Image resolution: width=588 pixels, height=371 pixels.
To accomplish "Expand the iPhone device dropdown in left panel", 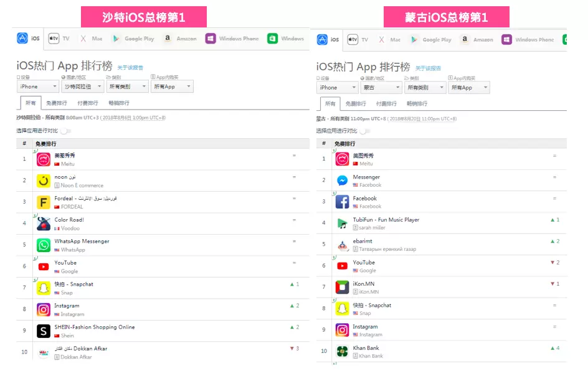I will (38, 87).
